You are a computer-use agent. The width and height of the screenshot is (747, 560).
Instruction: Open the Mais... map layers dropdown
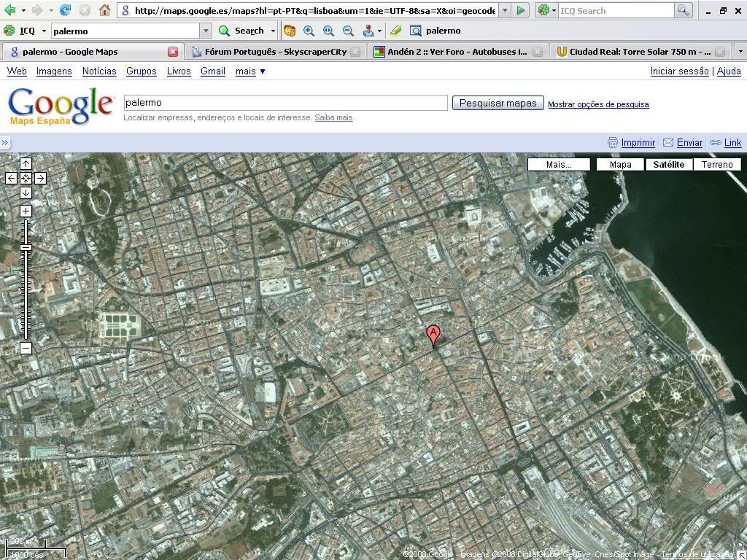pos(559,165)
